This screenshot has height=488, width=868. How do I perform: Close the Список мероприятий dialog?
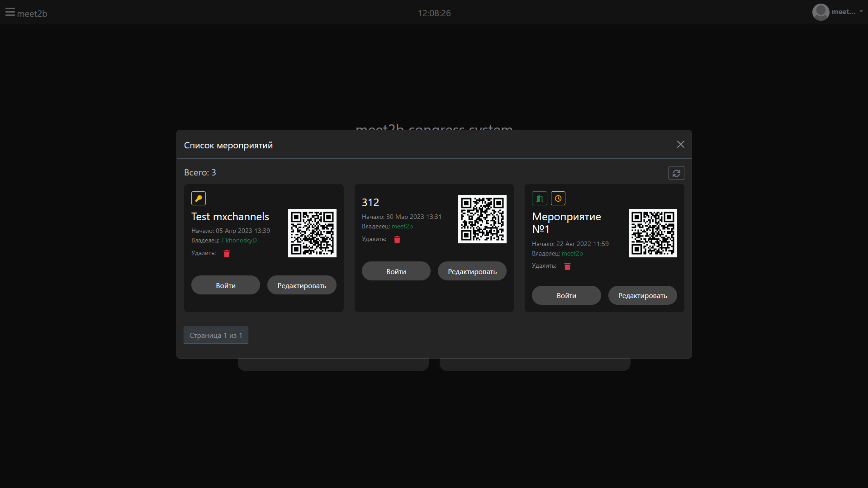click(680, 144)
